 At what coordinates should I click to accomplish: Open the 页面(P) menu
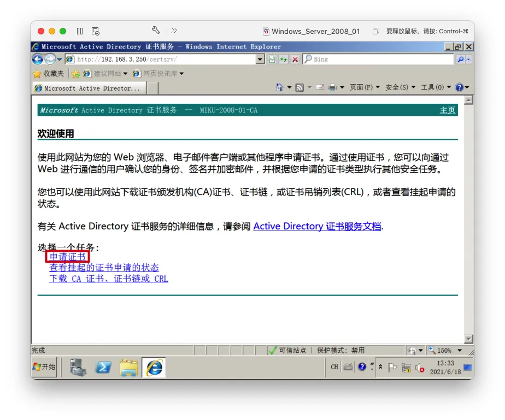pyautogui.click(x=365, y=87)
